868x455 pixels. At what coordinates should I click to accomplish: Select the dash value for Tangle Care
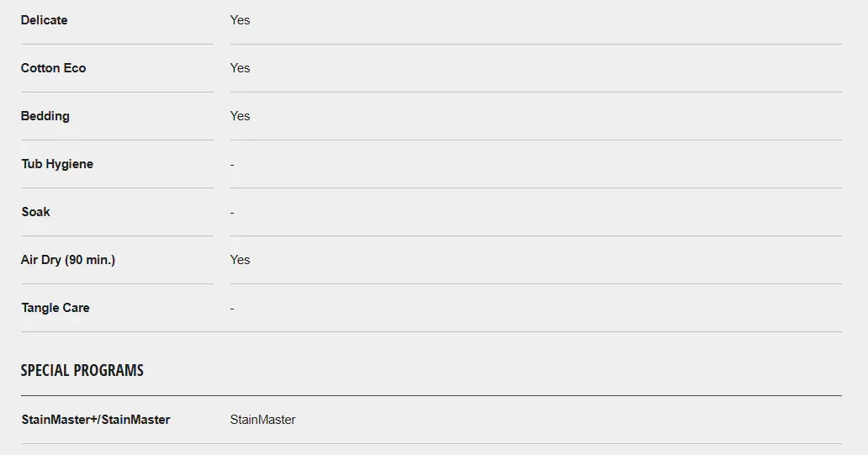click(232, 309)
